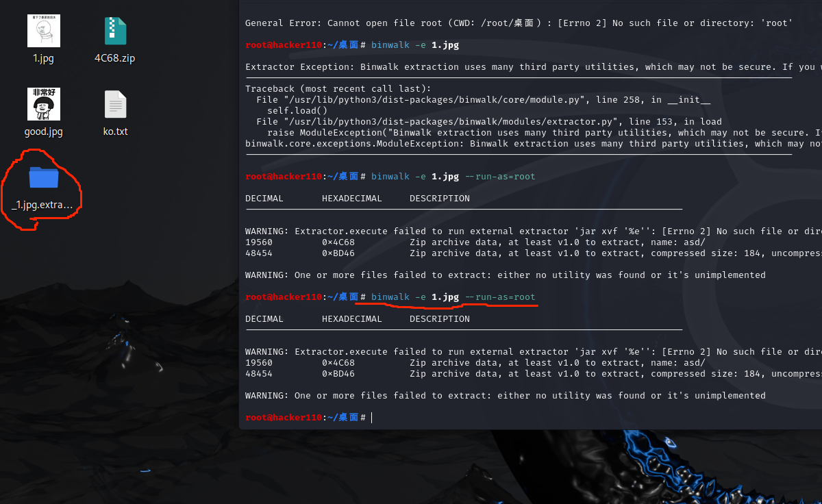
Task: Click the 'self.load()' traceback line
Action: pos(297,111)
